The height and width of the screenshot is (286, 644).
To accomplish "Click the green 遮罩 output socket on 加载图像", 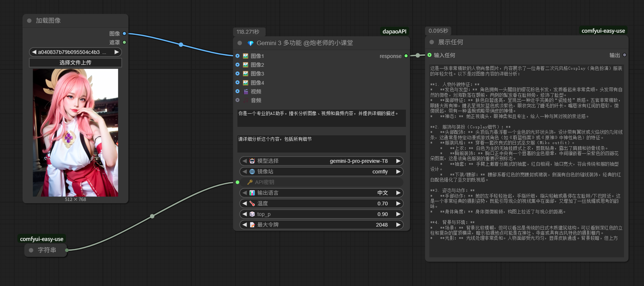I will (x=124, y=42).
